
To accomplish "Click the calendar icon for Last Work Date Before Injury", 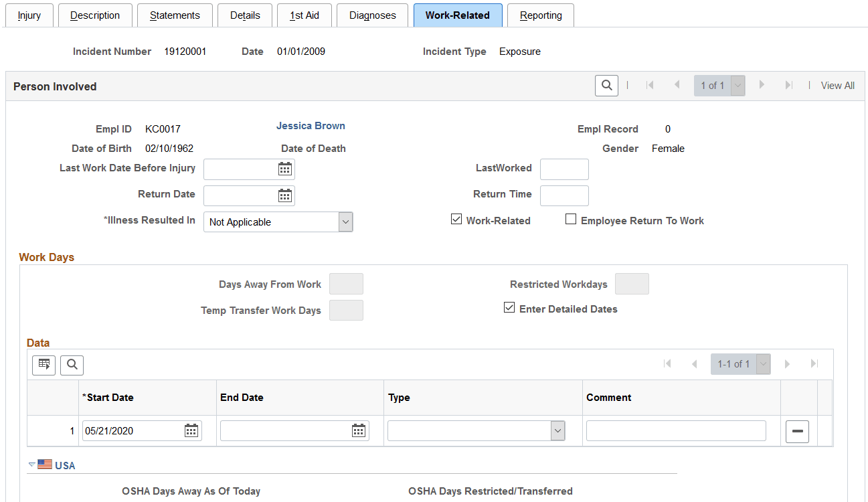I will click(x=285, y=169).
